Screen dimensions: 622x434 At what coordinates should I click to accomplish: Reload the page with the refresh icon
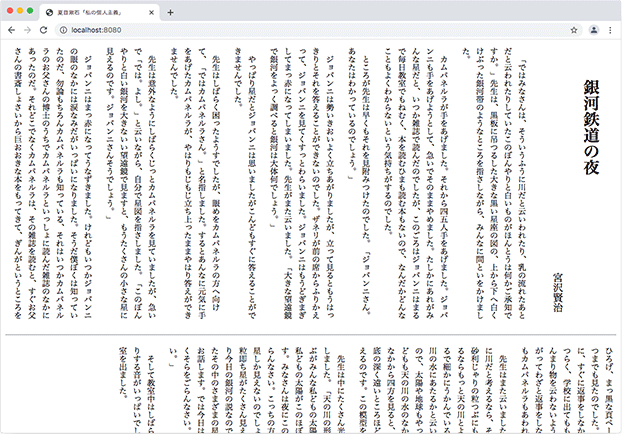(44, 30)
